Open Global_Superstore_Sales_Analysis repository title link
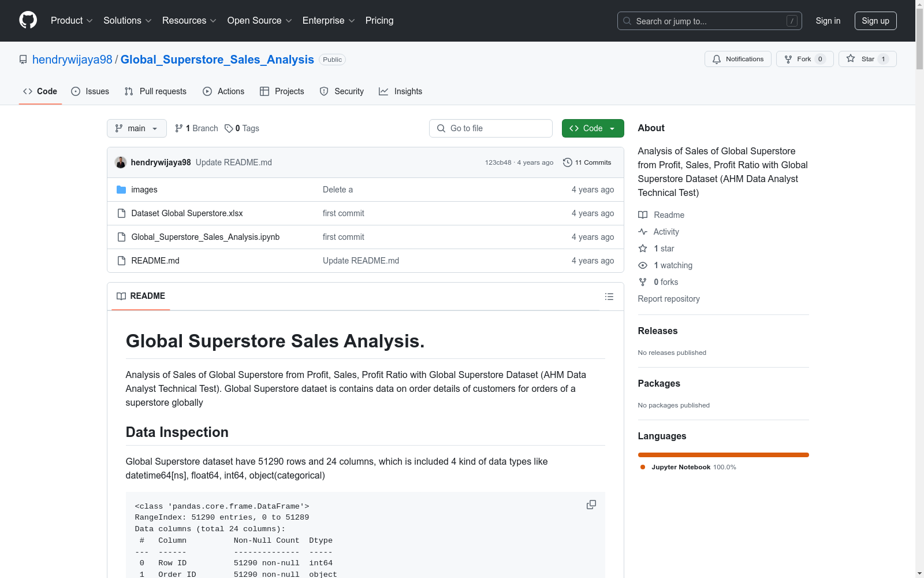The height and width of the screenshot is (578, 924). (x=217, y=60)
